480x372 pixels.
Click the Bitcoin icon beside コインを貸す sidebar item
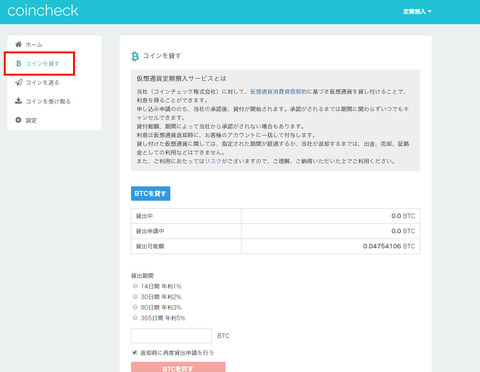(x=18, y=63)
